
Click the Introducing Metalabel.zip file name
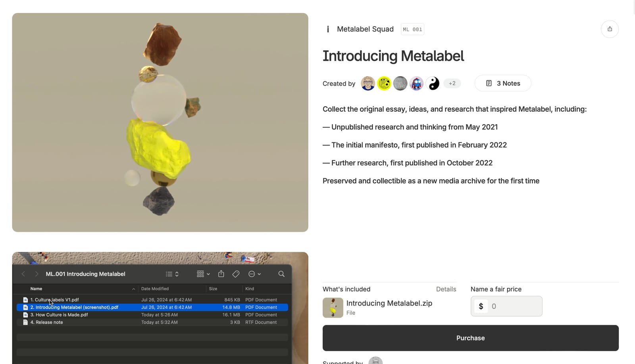[x=389, y=303]
